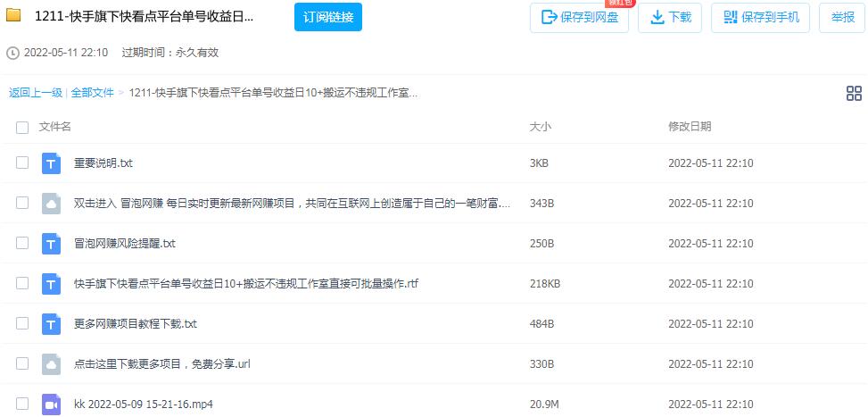Click the video icon for kk 2022-05-09 mp4
Screen dimensions: 868x417
click(51, 404)
